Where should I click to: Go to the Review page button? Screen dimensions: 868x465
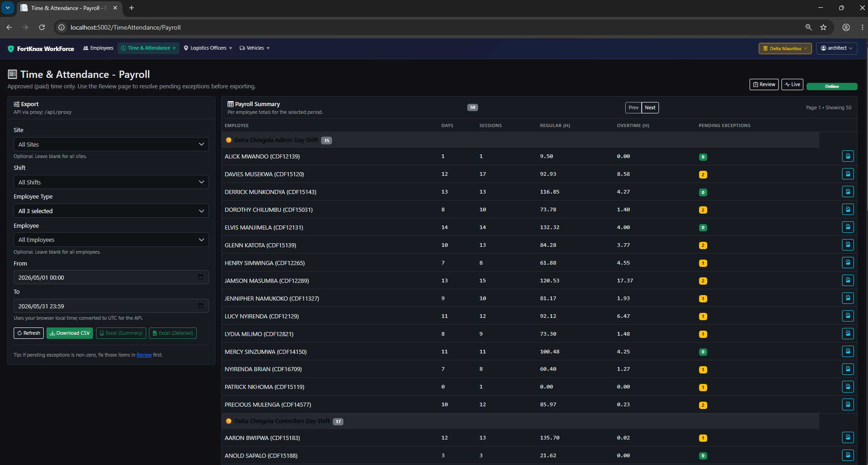pyautogui.click(x=764, y=84)
